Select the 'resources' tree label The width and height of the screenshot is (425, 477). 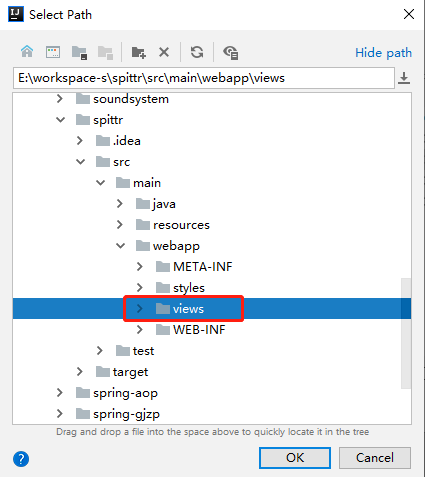(x=181, y=225)
